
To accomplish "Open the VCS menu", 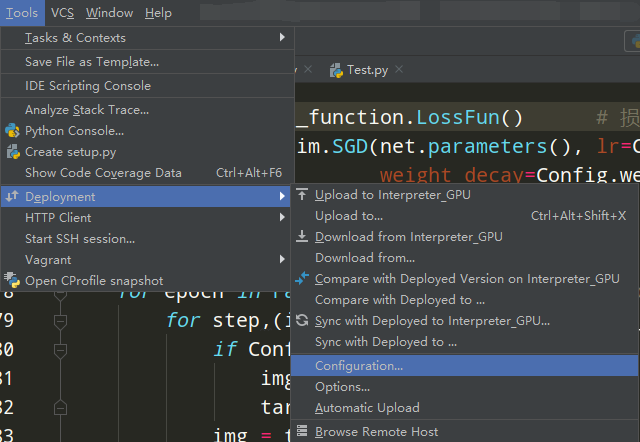I will 62,13.
